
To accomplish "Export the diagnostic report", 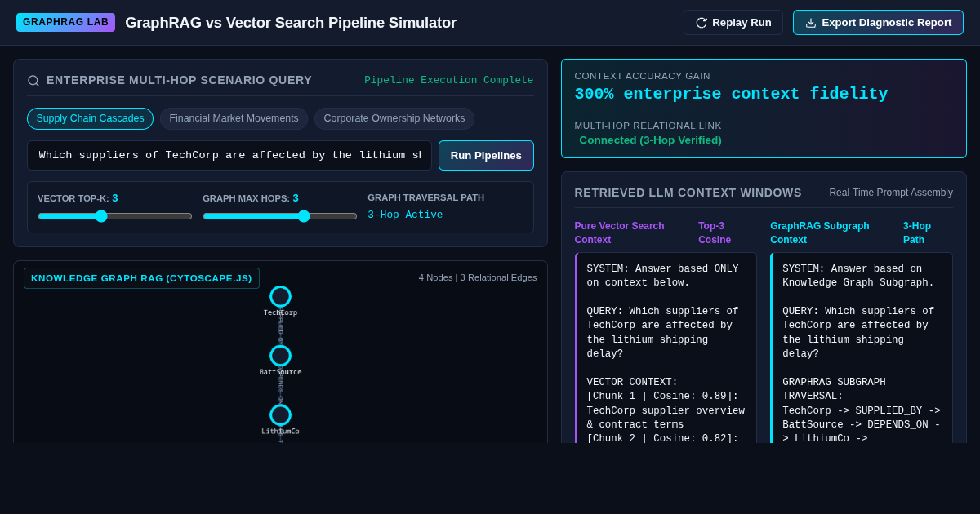I will point(878,23).
